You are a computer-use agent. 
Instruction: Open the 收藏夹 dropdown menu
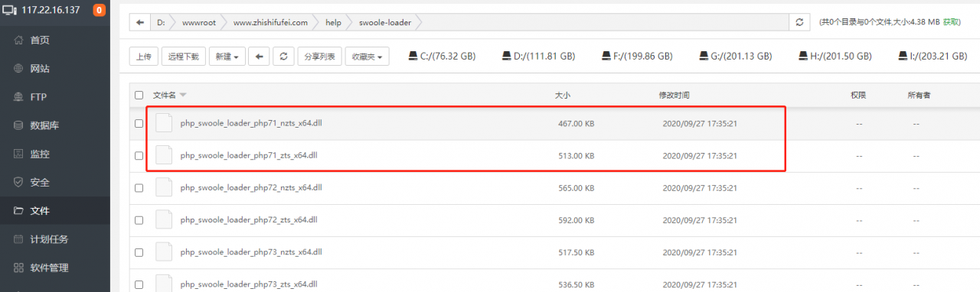click(x=367, y=56)
